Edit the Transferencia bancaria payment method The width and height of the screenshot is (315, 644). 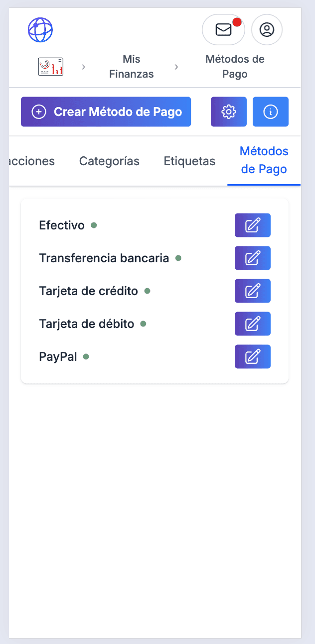[252, 258]
